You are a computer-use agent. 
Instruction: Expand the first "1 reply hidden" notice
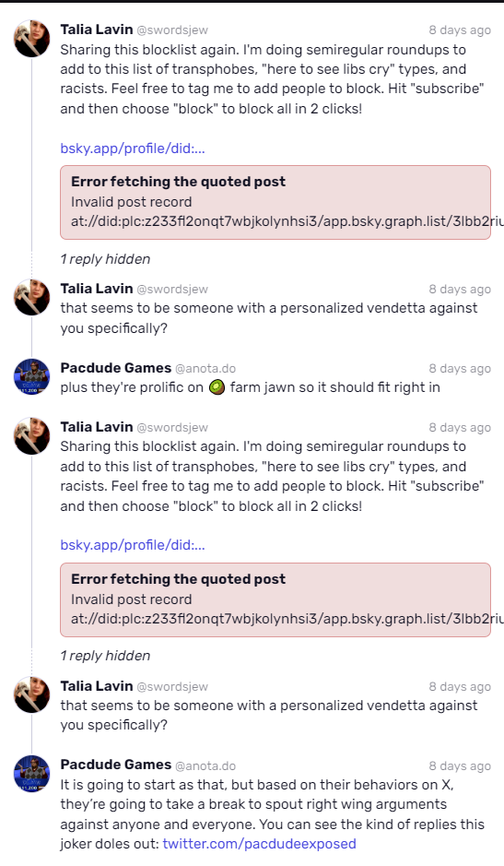click(x=105, y=259)
